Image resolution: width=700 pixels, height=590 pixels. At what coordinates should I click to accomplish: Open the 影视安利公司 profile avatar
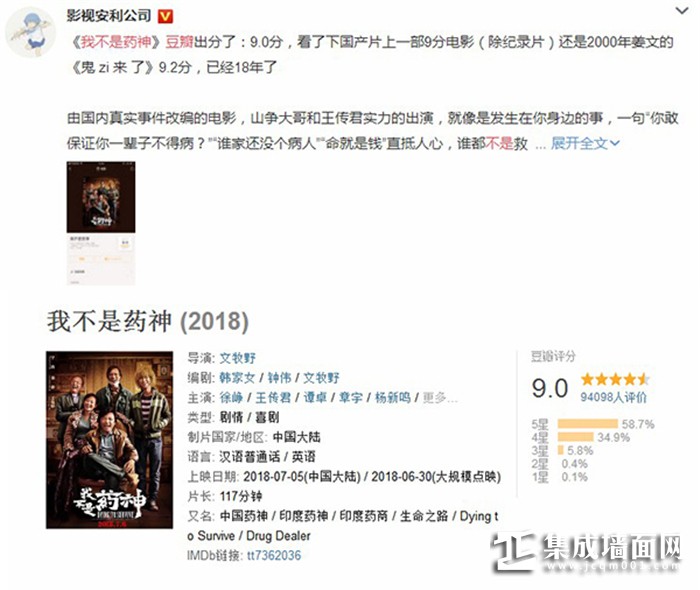pos(30,32)
